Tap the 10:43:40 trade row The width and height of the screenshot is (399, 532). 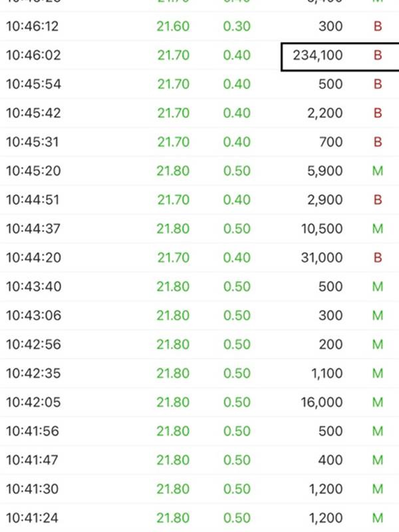(x=199, y=287)
